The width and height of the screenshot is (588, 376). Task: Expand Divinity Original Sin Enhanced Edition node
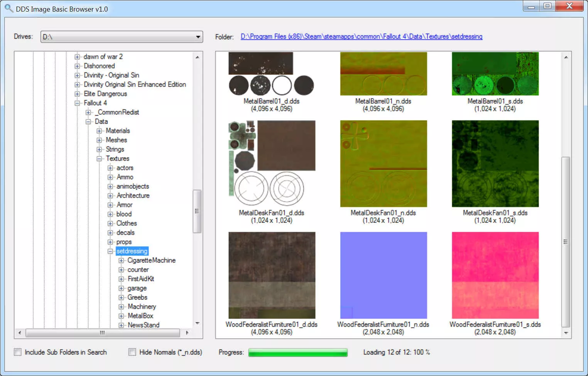[x=77, y=84]
